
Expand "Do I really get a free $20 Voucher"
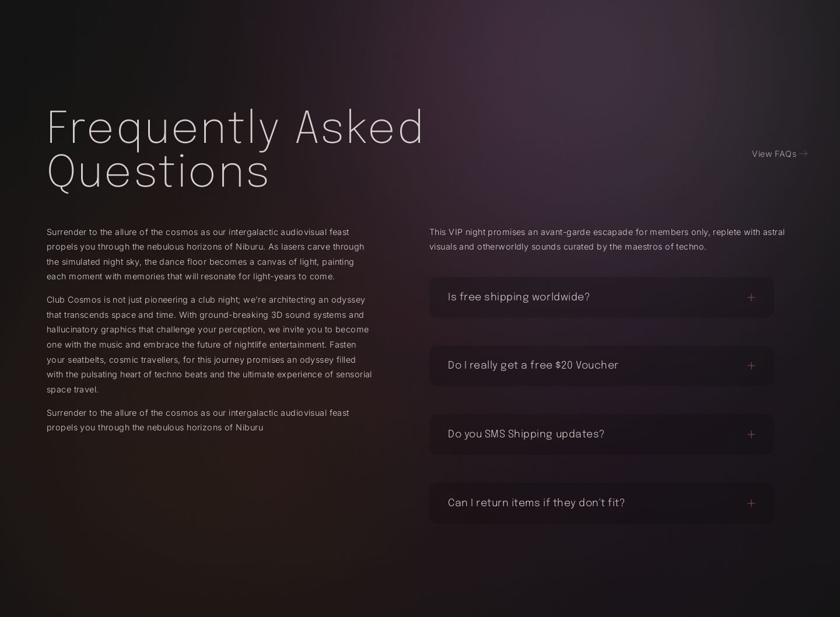click(533, 366)
